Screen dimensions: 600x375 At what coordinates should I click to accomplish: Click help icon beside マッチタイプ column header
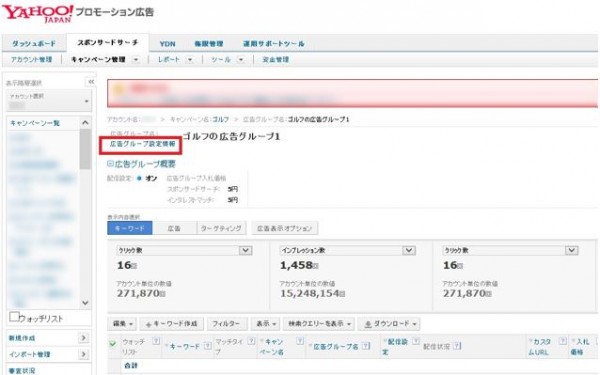pyautogui.click(x=251, y=341)
